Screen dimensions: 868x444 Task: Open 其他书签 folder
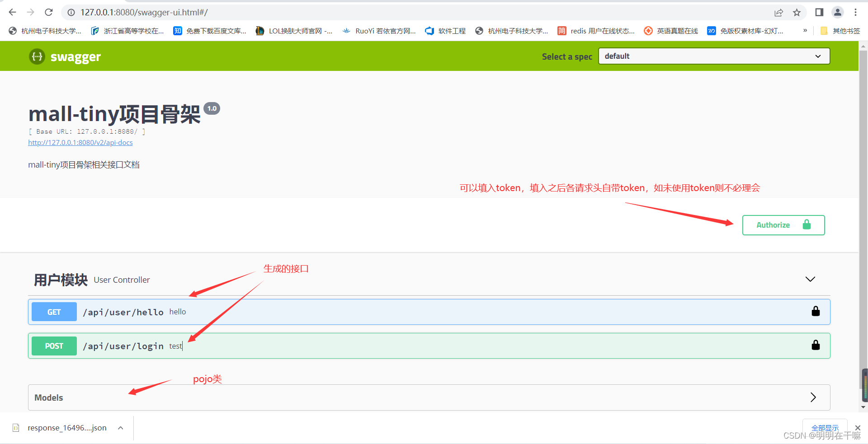pos(840,31)
